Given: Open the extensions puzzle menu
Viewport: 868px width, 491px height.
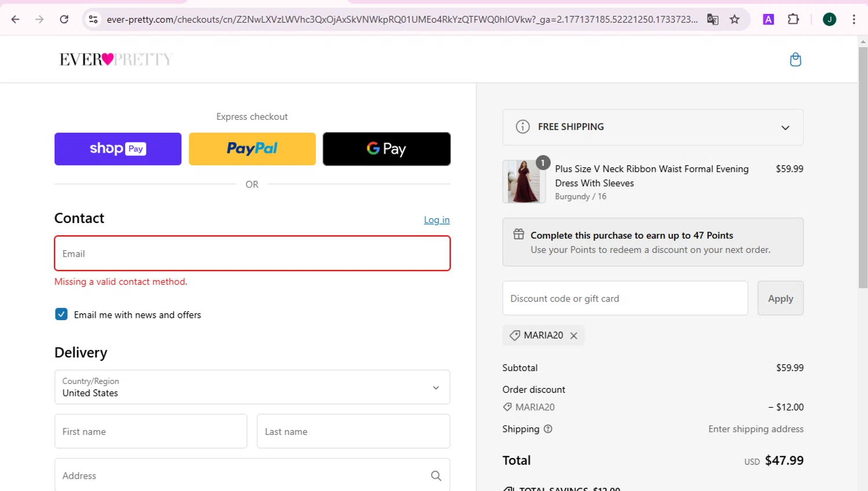Looking at the screenshot, I should (793, 19).
